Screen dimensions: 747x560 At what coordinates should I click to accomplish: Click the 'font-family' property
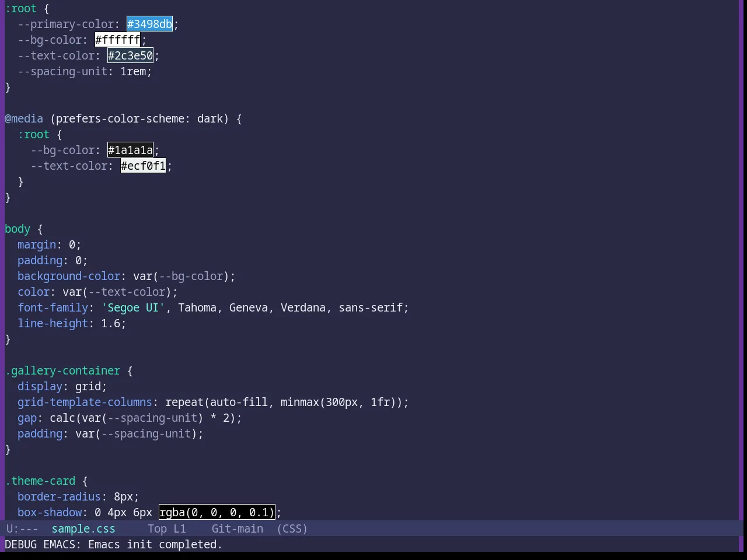pyautogui.click(x=53, y=307)
